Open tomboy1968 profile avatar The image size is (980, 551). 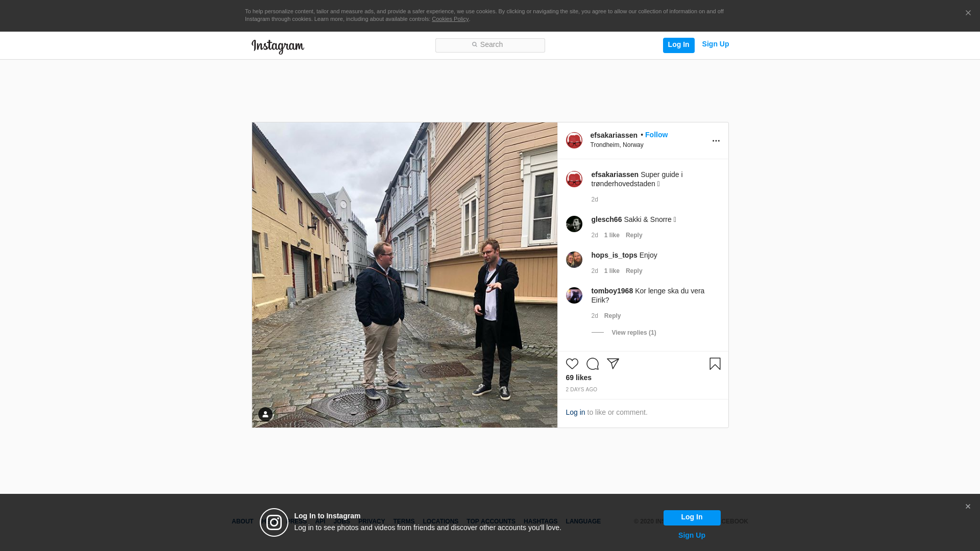click(x=574, y=295)
